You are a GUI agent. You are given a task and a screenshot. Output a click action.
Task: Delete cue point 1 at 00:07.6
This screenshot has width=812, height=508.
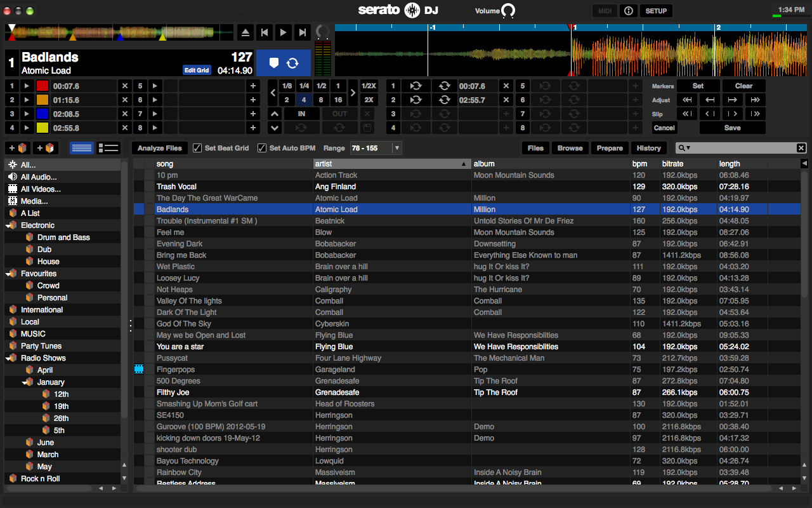pos(125,86)
